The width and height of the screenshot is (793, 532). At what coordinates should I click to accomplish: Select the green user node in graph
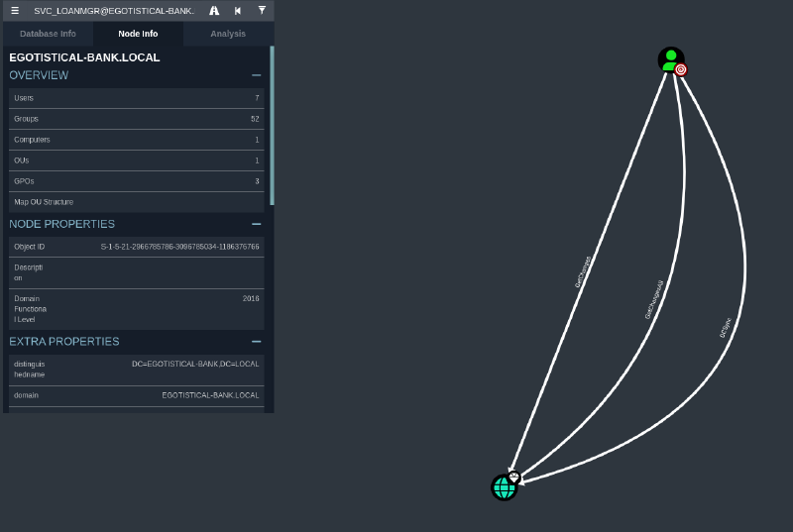click(670, 58)
